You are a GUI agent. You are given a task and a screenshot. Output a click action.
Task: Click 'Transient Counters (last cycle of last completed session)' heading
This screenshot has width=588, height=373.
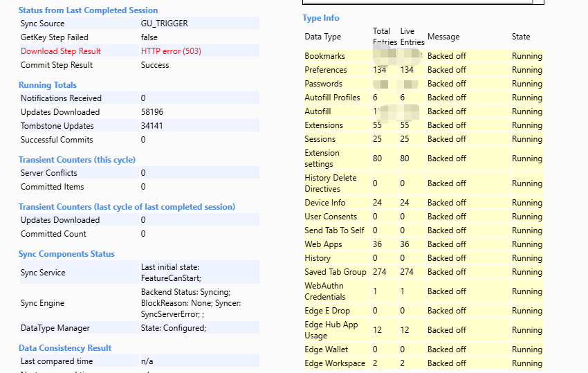tap(127, 207)
